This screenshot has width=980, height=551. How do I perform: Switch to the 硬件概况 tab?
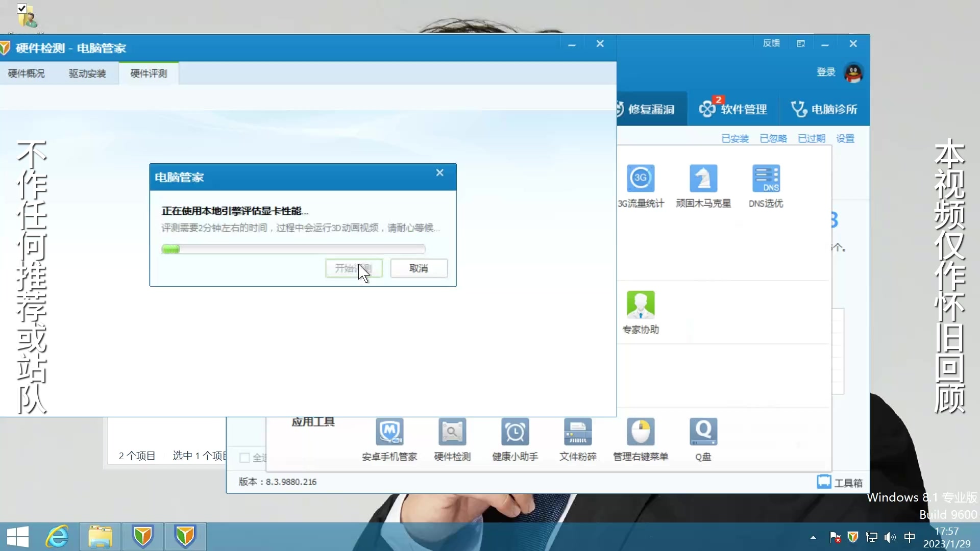27,73
